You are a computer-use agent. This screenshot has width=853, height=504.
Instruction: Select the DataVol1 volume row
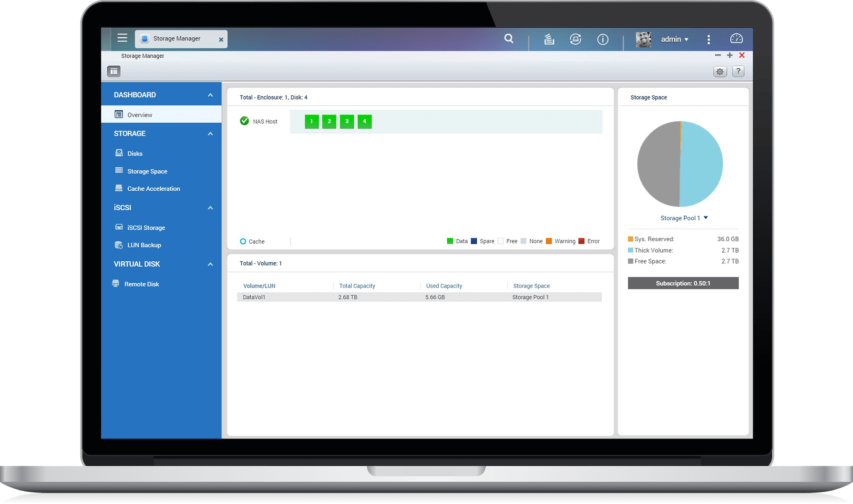pyautogui.click(x=419, y=297)
